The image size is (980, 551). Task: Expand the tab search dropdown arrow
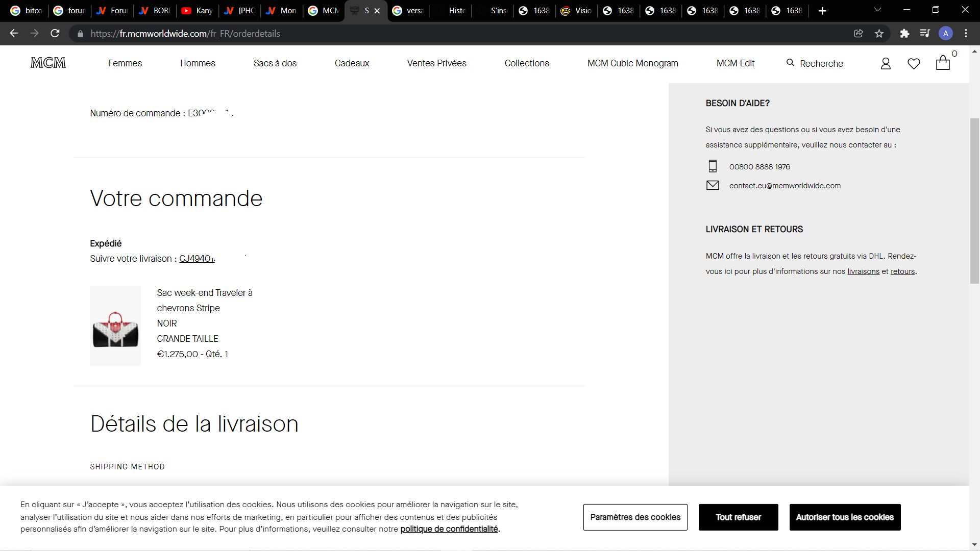[x=877, y=10]
